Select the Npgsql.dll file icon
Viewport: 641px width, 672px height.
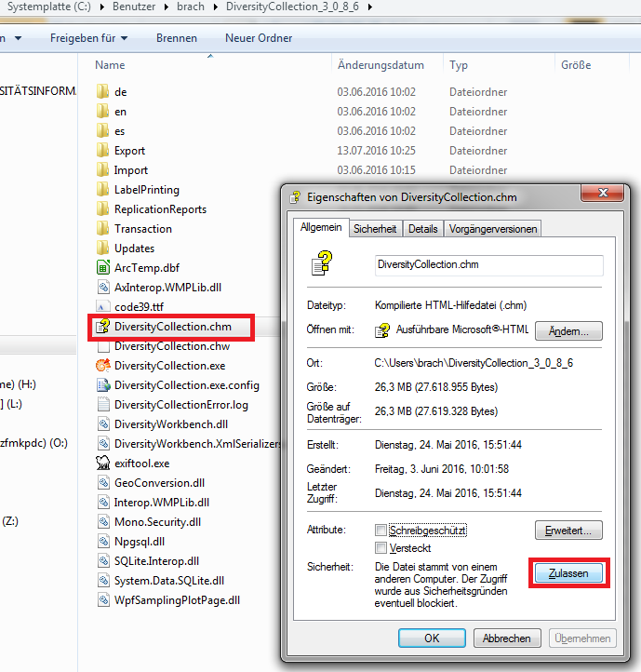103,542
